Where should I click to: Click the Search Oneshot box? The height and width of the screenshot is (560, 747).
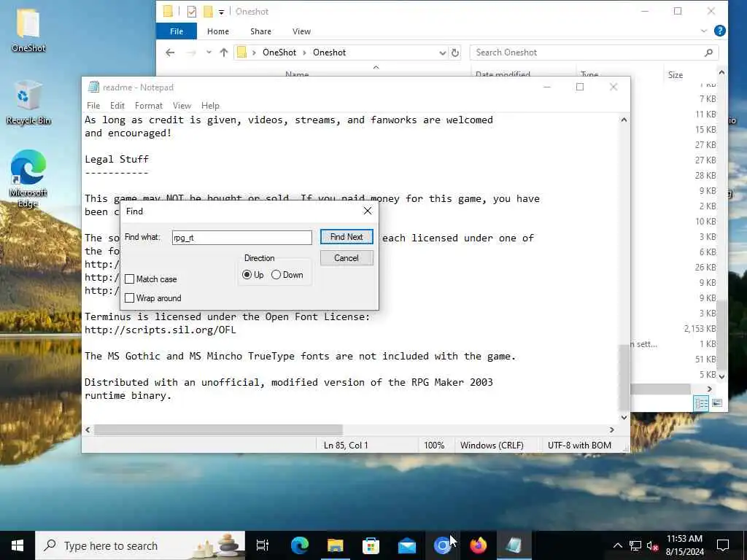594,52
